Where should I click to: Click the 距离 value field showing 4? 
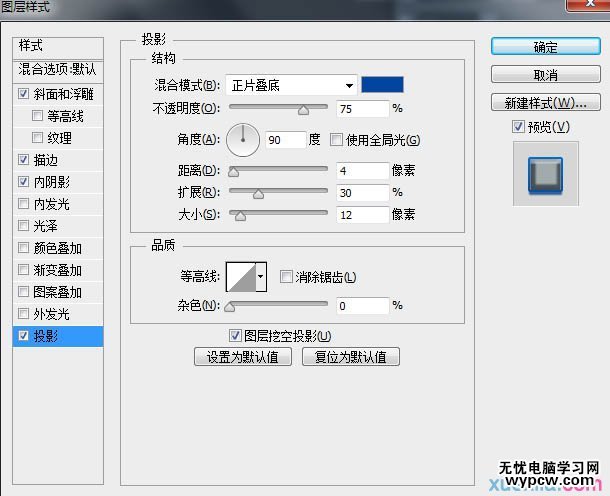pyautogui.click(x=363, y=170)
